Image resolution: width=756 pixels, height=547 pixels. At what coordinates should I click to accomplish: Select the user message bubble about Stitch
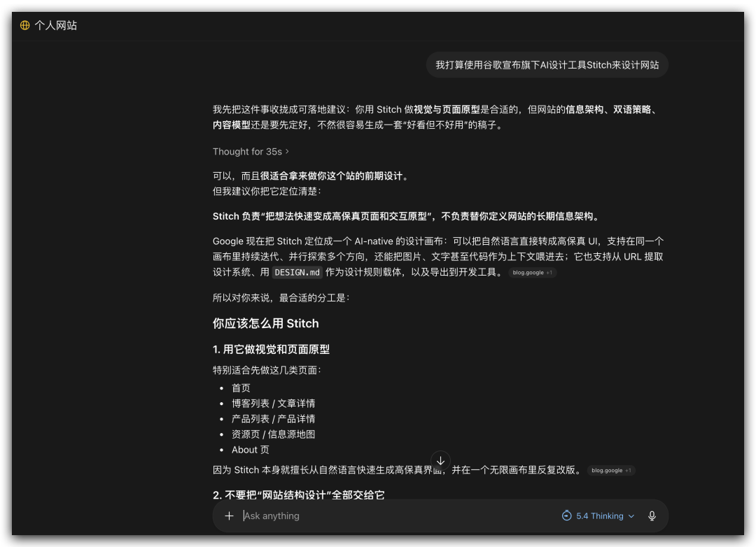point(547,64)
